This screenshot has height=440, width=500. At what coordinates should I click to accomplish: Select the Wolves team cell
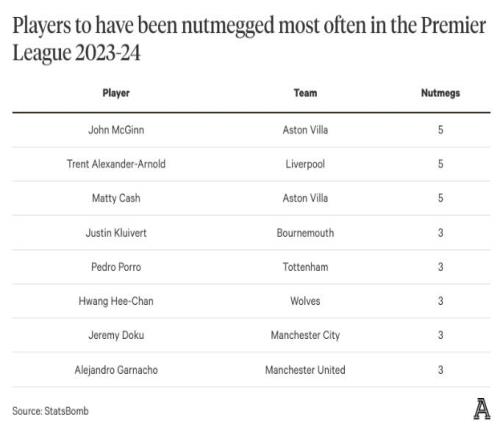tap(305, 301)
